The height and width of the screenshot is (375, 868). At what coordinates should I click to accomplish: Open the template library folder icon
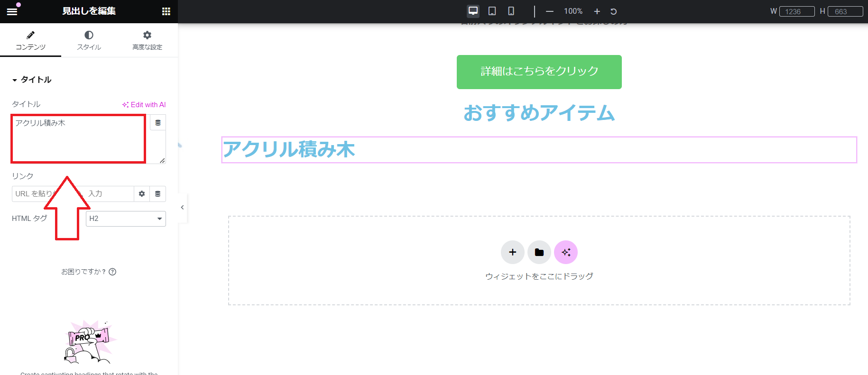[539, 252]
